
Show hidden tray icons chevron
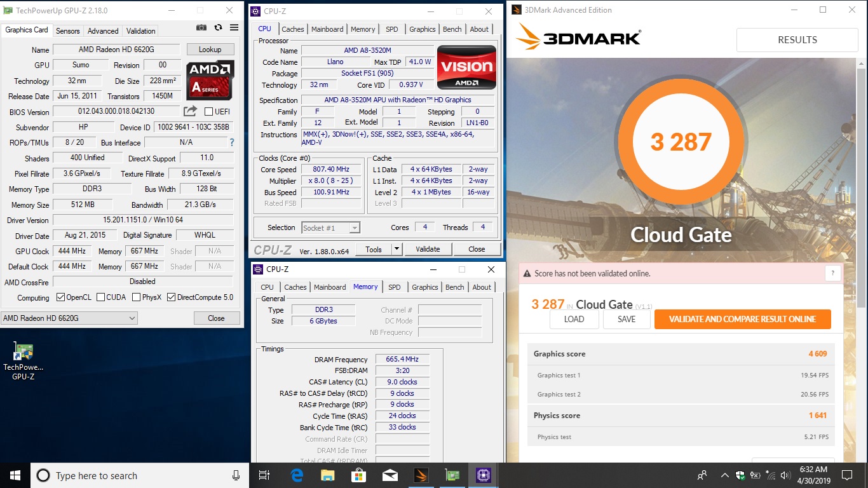724,475
